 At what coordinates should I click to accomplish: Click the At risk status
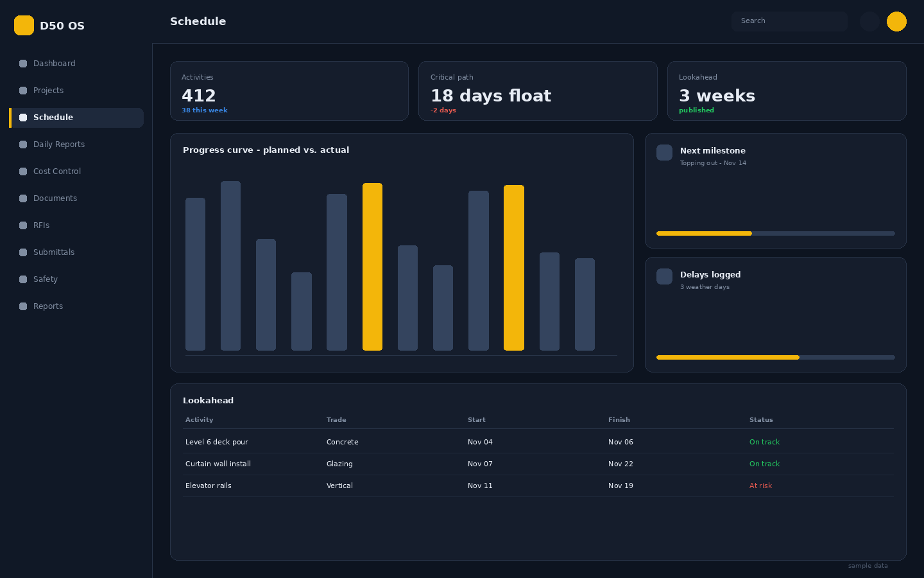click(760, 486)
